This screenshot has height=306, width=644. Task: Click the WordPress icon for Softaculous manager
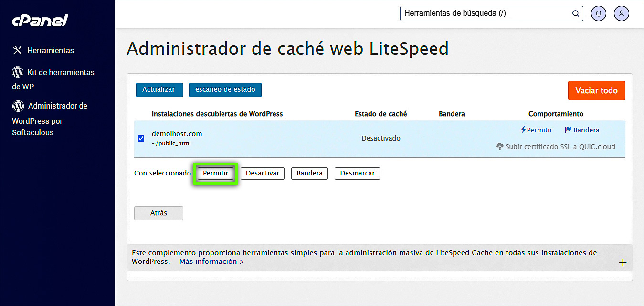17,106
